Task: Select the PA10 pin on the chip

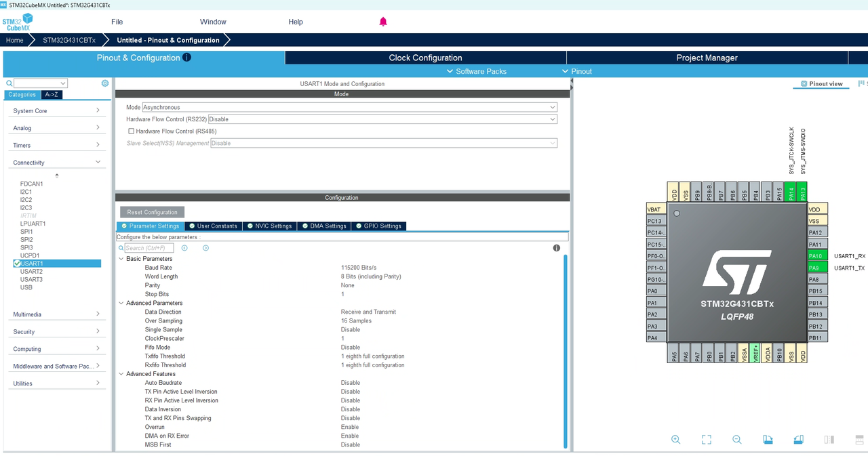Action: 817,256
